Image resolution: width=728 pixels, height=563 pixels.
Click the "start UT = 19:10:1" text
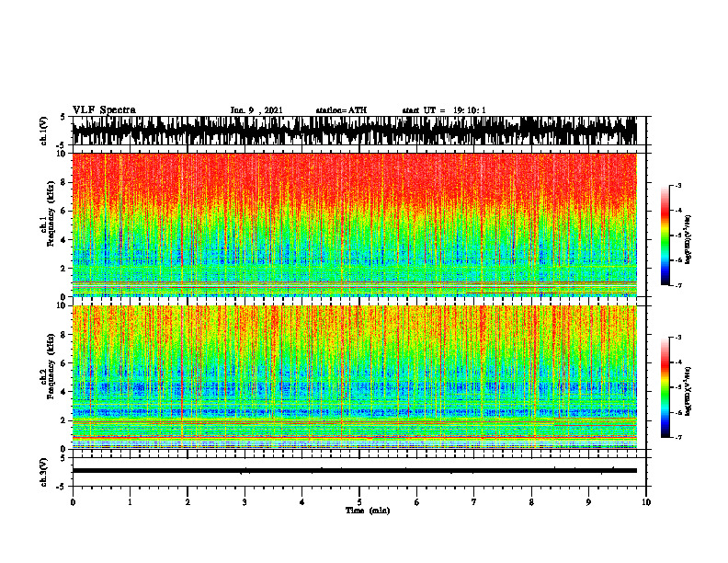point(444,110)
